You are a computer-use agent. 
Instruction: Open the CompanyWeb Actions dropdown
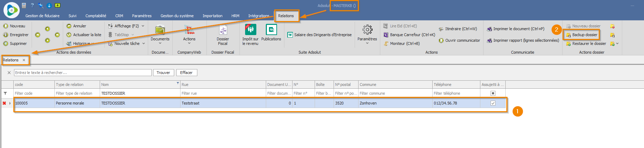click(x=189, y=35)
